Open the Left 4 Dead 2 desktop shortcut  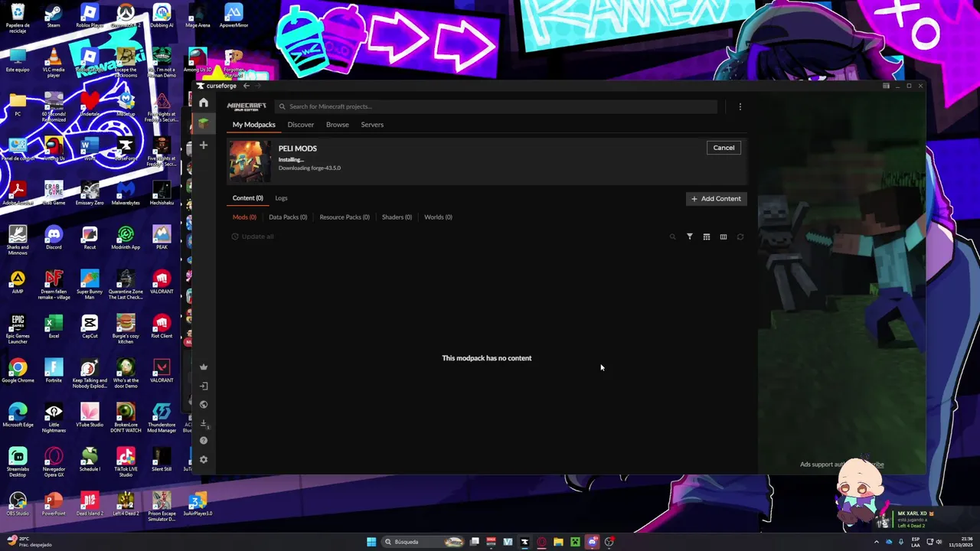click(126, 504)
